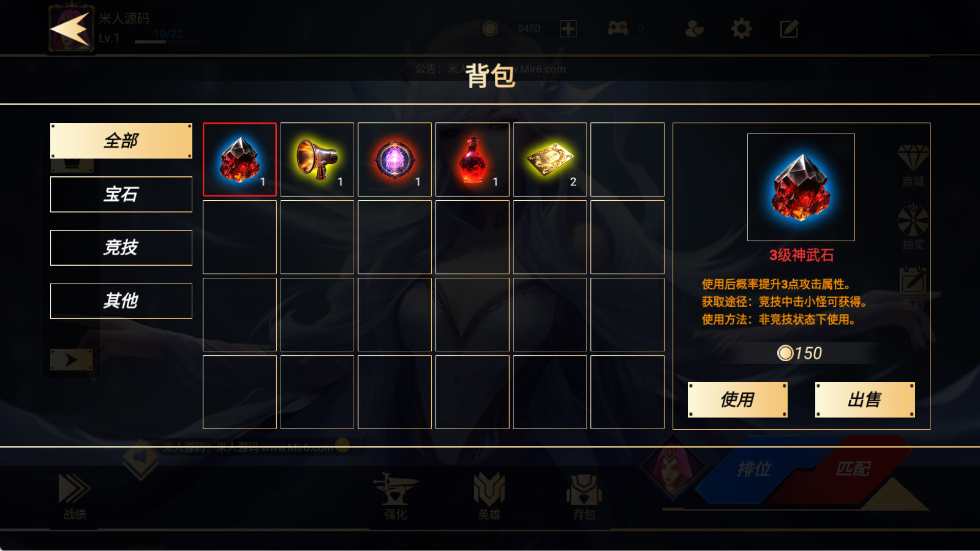Select the purple rune orb item
Viewport: 980px width, 551px height.
(395, 159)
